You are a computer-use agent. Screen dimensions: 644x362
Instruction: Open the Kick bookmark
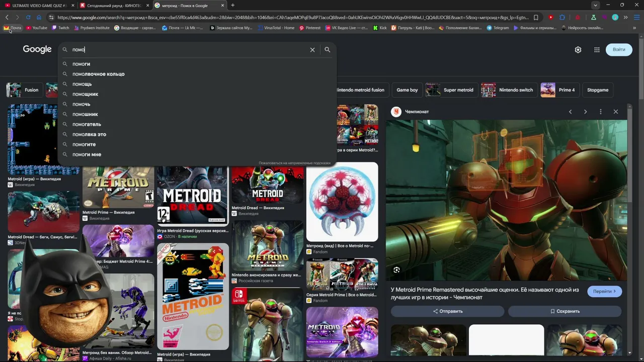(x=380, y=28)
